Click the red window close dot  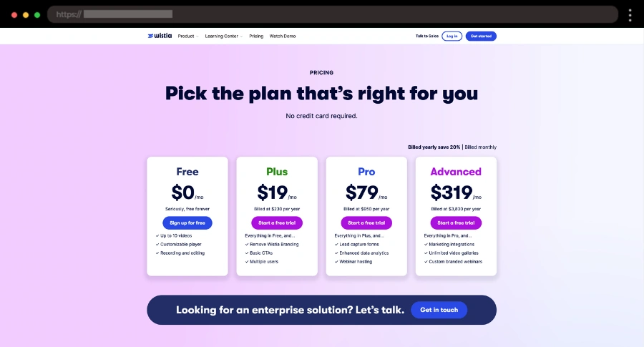pyautogui.click(x=14, y=14)
